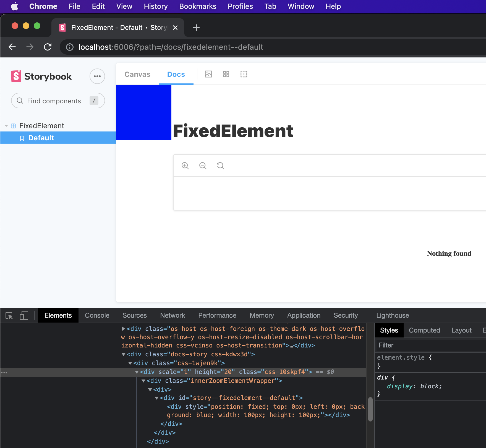Select the DevTools Elements tab

pyautogui.click(x=58, y=315)
